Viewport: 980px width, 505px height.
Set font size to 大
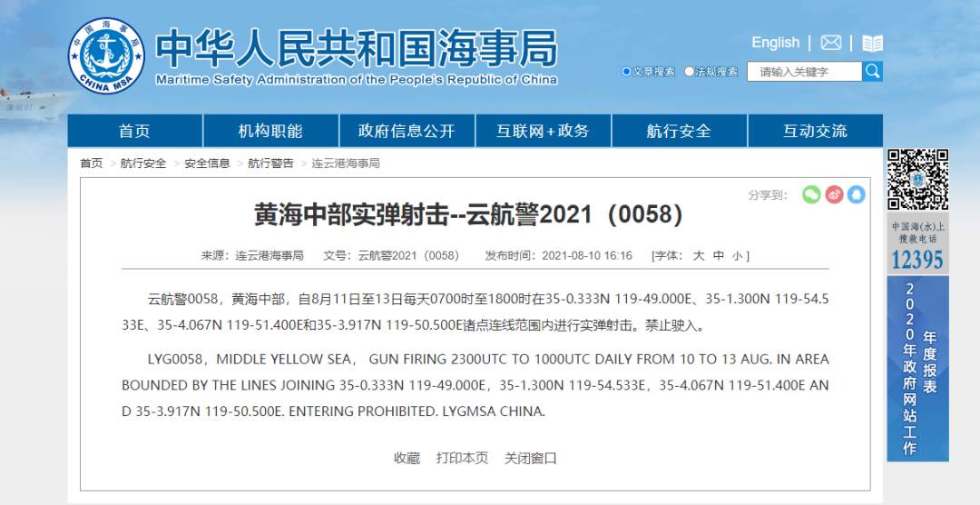click(699, 256)
